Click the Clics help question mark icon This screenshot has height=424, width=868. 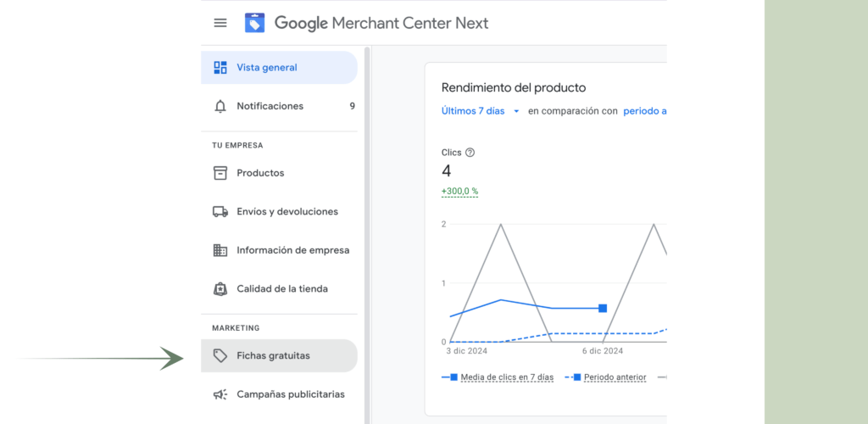(470, 153)
